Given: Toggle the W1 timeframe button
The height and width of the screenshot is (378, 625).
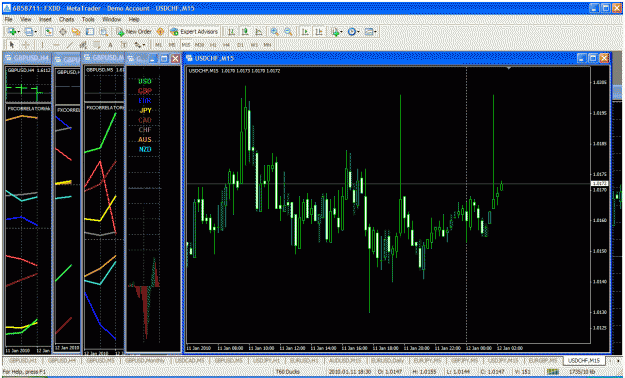Looking at the screenshot, I should (254, 45).
